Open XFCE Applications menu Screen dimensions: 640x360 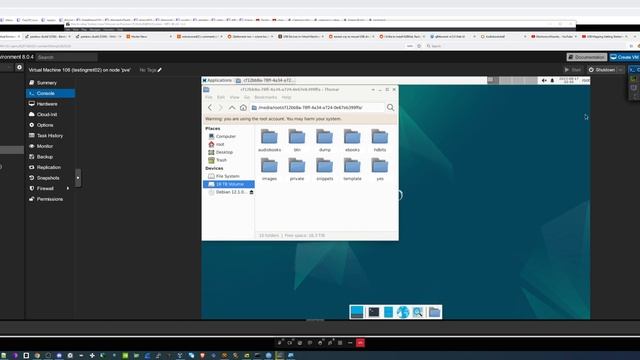pyautogui.click(x=217, y=80)
